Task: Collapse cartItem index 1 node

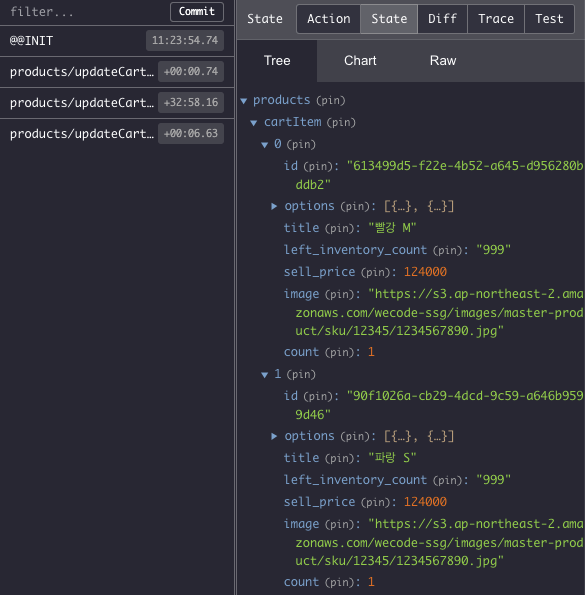Action: point(264,375)
